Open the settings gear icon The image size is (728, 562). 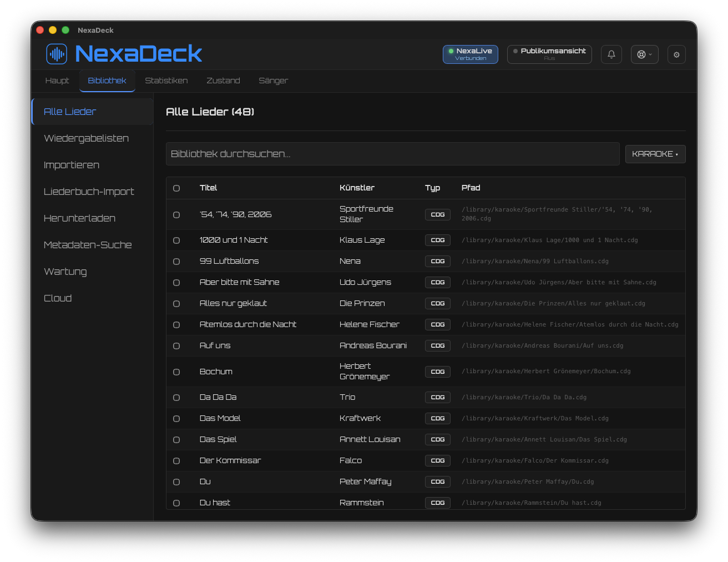click(676, 54)
